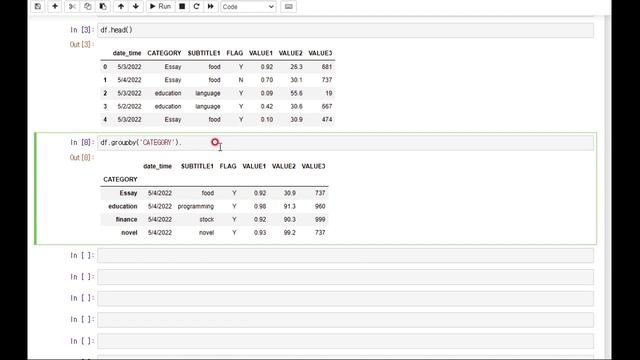Click value 681 in row 0

327,67
